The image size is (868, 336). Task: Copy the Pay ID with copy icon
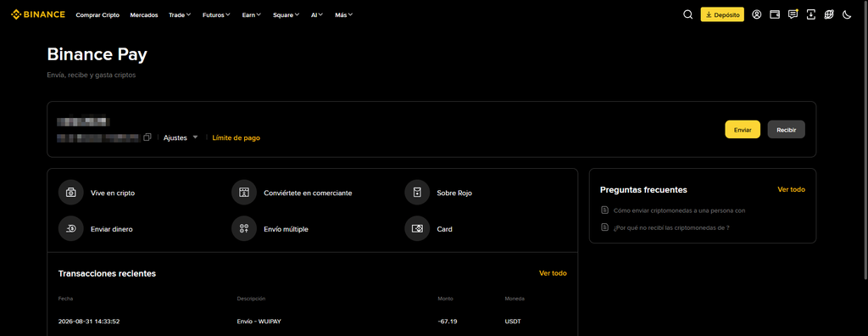147,137
